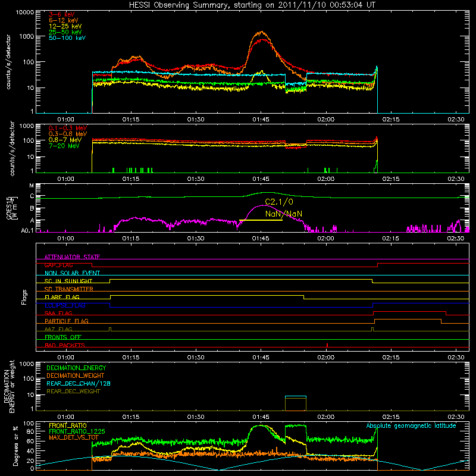This screenshot has height=476, width=476.
Task: Select the FLARE_FLAG label
Action: [x=62, y=297]
